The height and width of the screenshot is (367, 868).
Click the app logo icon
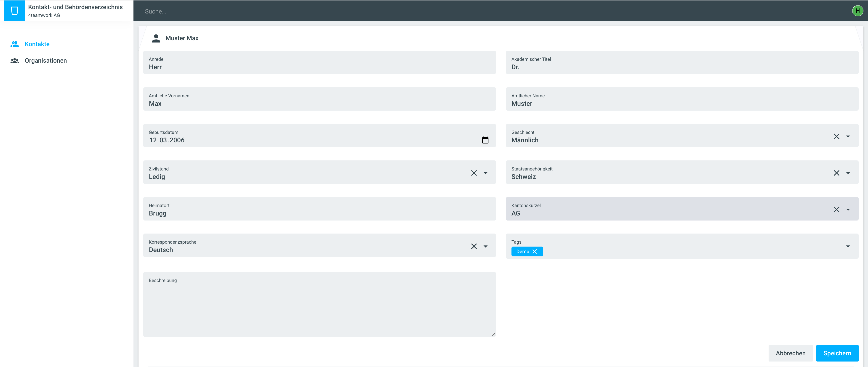(14, 11)
